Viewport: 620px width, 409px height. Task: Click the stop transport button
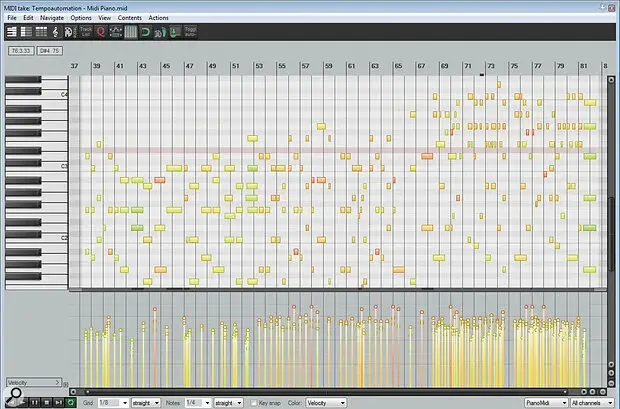(47, 403)
